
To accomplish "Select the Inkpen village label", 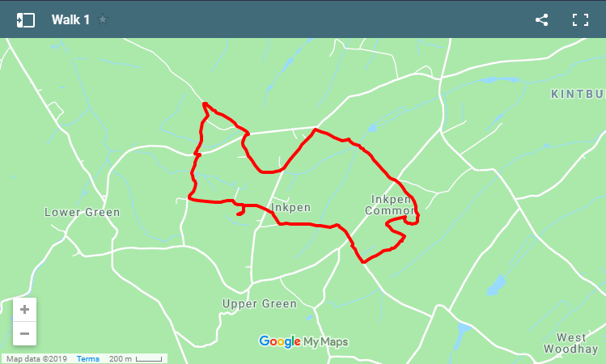I will tap(291, 208).
